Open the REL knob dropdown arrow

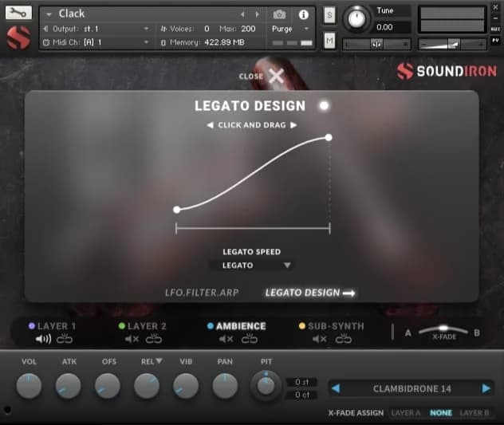click(159, 362)
